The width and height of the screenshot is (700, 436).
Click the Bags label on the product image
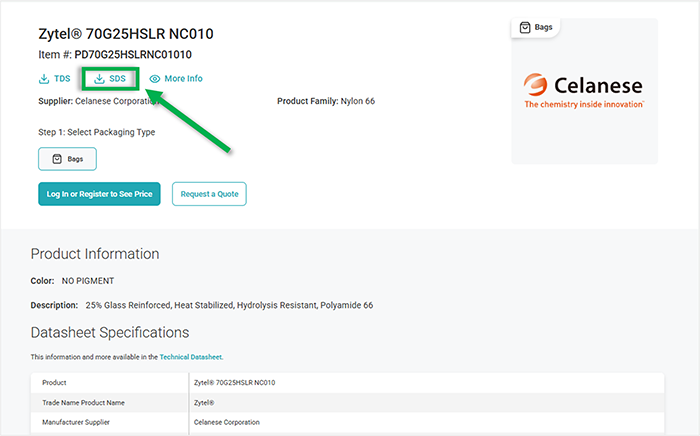tap(543, 27)
